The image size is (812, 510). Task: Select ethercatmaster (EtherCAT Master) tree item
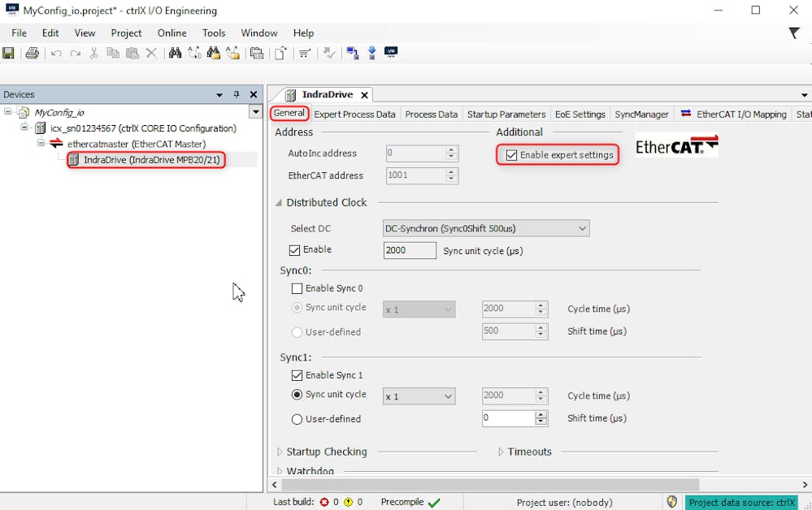(x=137, y=144)
